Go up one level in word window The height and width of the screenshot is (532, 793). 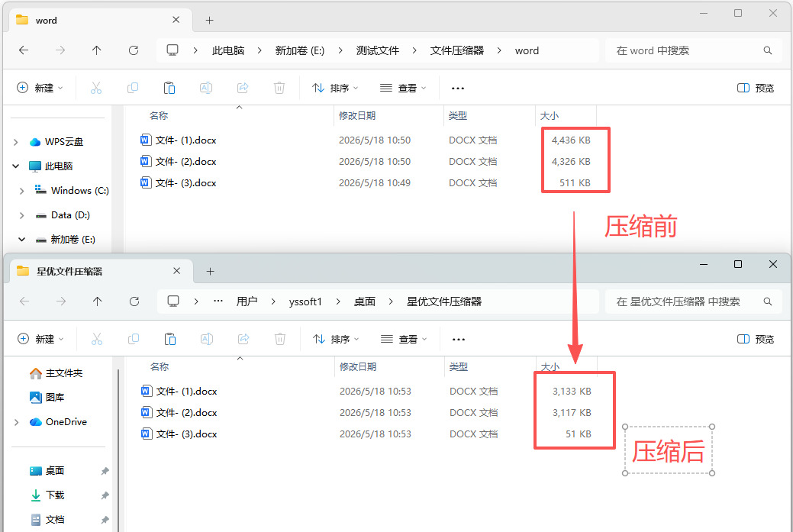point(97,50)
